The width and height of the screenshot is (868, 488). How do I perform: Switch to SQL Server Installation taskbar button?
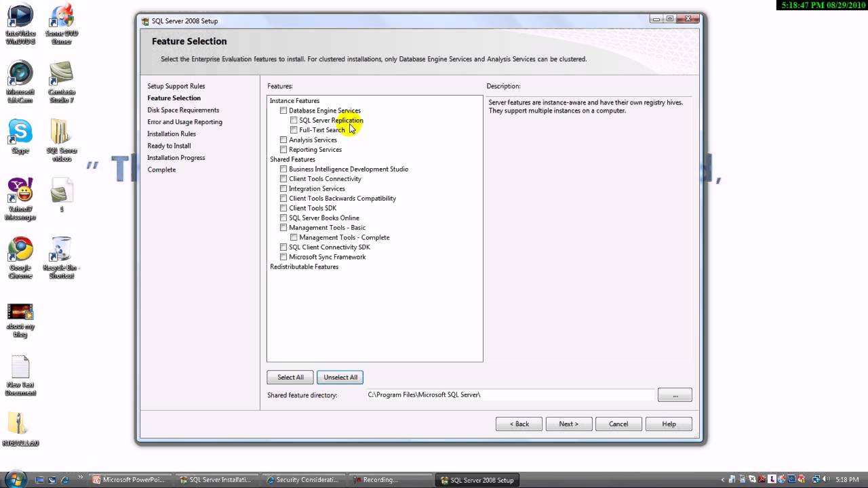(216, 480)
